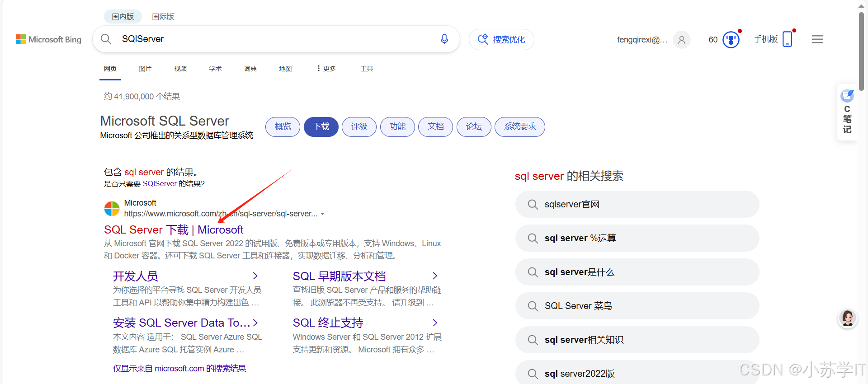
Task: Open the SQL 早期版本文档 sublink
Action: click(x=339, y=276)
